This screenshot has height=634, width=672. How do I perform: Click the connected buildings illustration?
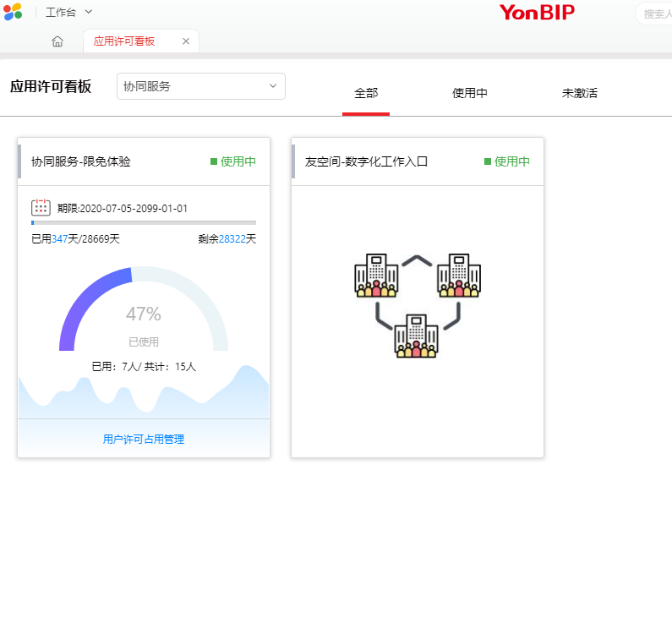point(418,306)
